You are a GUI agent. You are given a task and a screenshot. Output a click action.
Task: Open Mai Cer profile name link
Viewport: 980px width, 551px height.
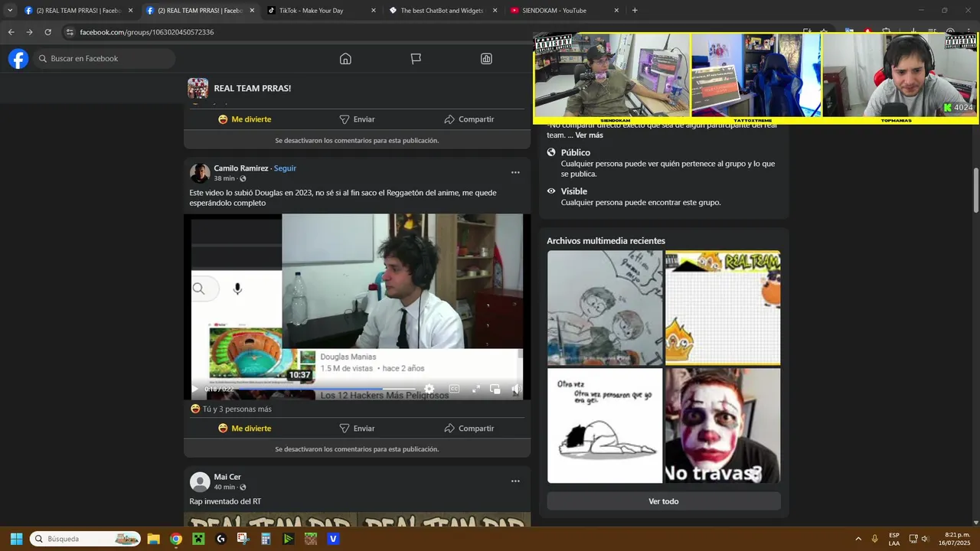(227, 478)
